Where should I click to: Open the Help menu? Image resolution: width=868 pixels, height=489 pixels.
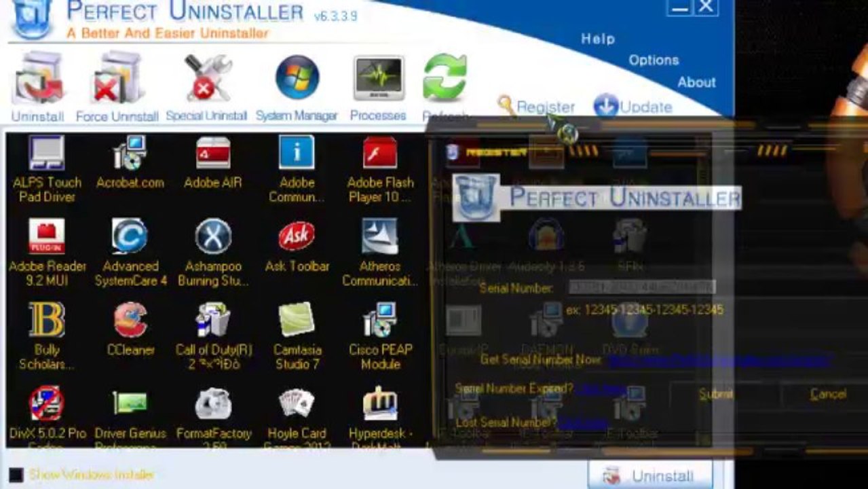click(x=598, y=39)
